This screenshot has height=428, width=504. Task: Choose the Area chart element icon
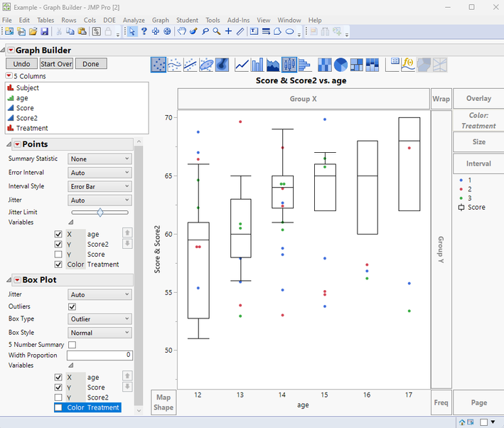pos(273,65)
